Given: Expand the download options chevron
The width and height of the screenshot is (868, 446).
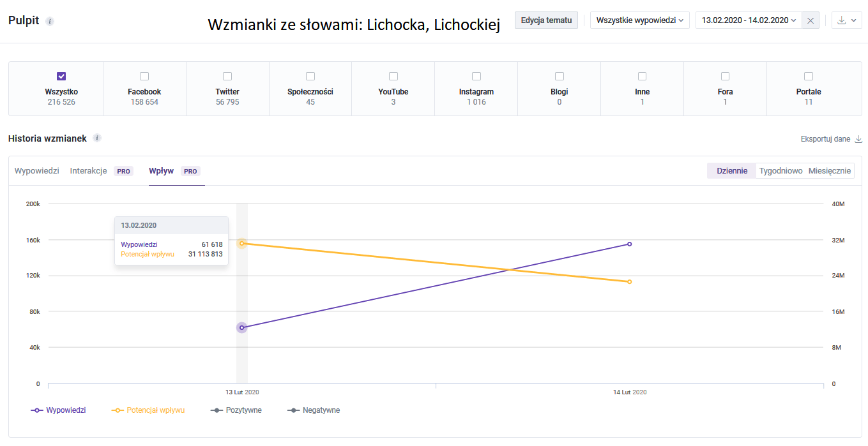Looking at the screenshot, I should [853, 20].
